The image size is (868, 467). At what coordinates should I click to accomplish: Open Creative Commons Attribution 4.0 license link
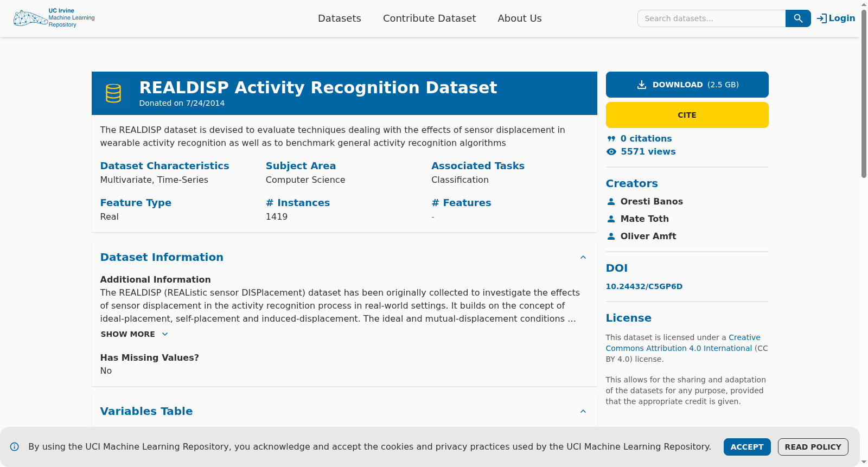point(683,343)
